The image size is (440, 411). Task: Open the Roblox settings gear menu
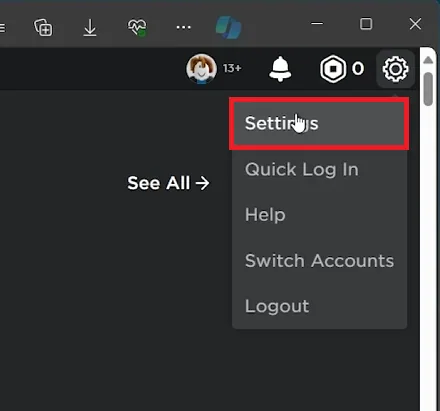point(395,69)
